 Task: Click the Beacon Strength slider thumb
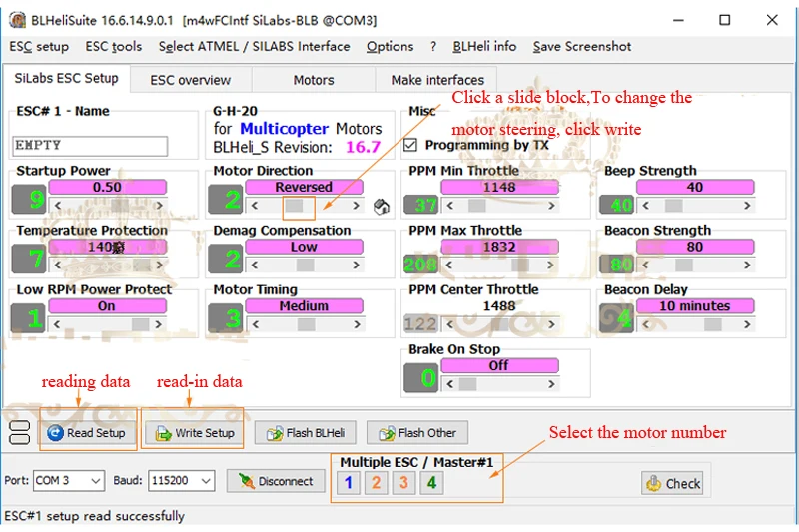(x=684, y=265)
